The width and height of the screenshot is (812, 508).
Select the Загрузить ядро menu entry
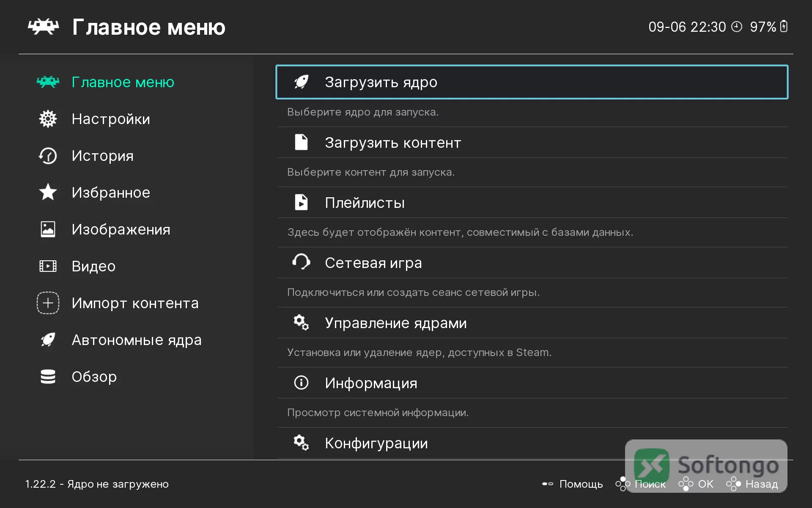[x=532, y=82]
